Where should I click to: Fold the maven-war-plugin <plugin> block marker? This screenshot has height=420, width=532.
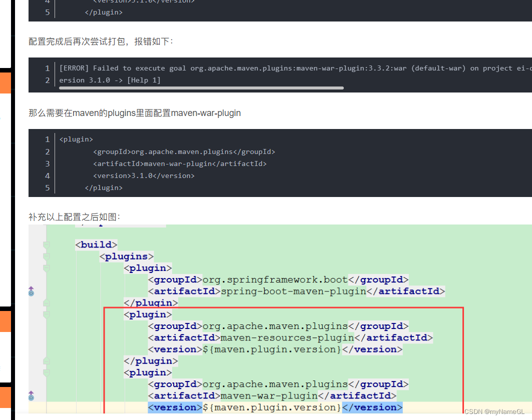47,372
